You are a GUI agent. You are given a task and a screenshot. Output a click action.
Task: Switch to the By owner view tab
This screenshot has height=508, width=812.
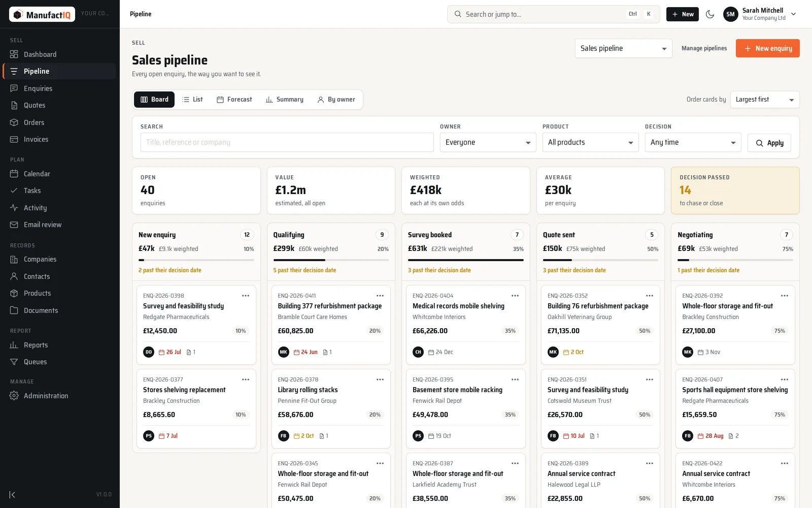(x=336, y=100)
